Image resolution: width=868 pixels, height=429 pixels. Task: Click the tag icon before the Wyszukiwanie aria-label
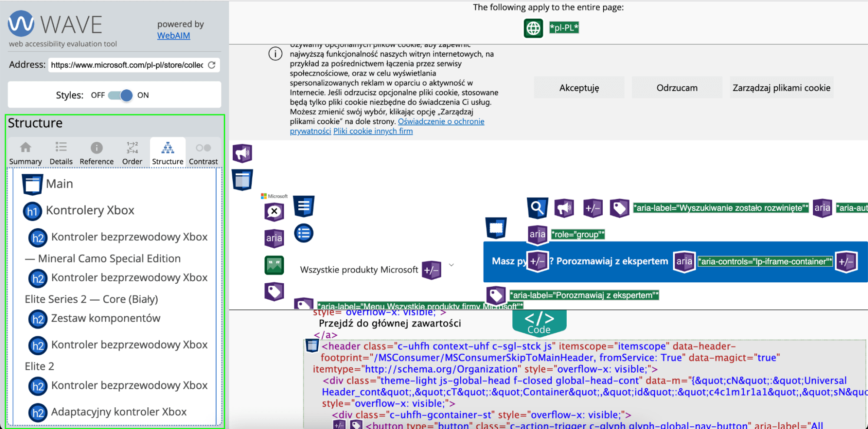(620, 208)
